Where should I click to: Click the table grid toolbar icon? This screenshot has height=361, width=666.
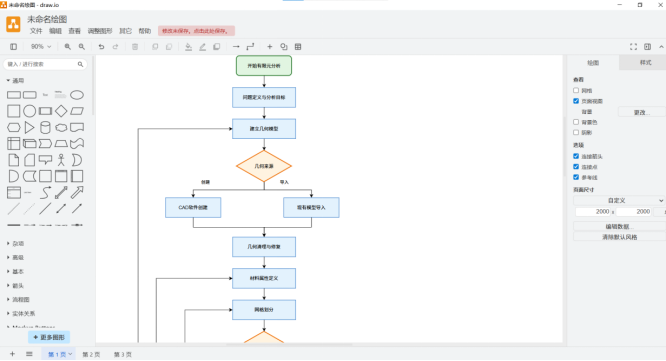pyautogui.click(x=298, y=47)
